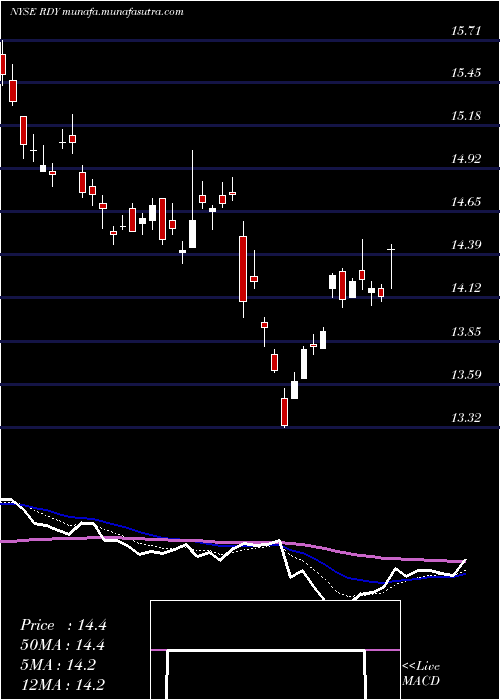Click the MACD histogram box outline
Screen dimensions: 500x700
tap(275, 650)
